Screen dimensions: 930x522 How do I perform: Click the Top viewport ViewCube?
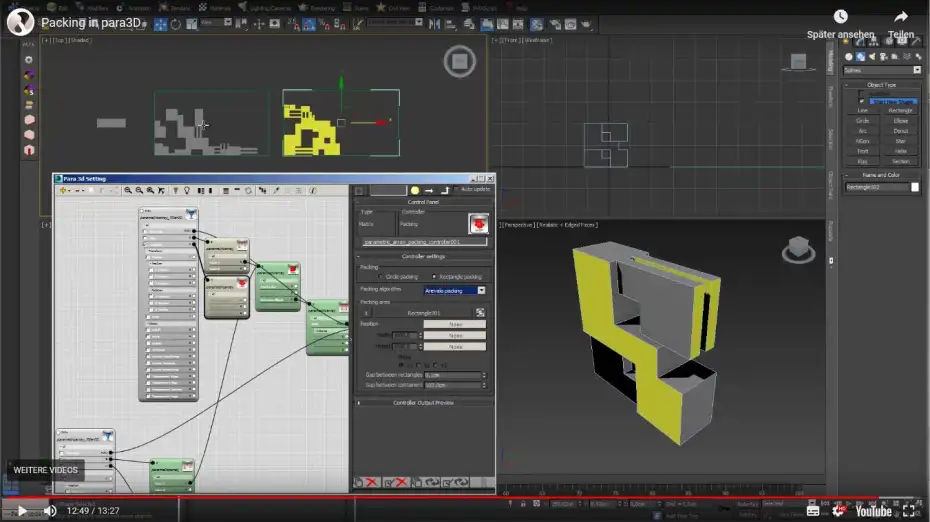click(460, 61)
